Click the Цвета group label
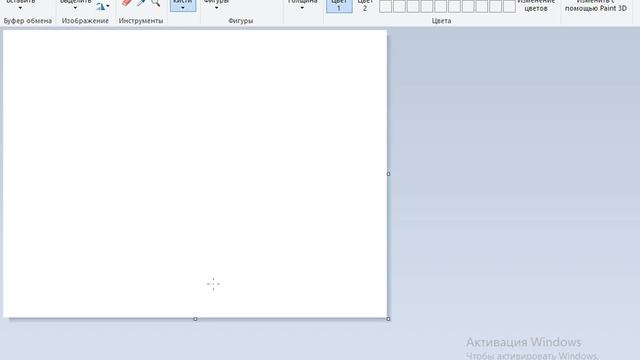 click(441, 21)
